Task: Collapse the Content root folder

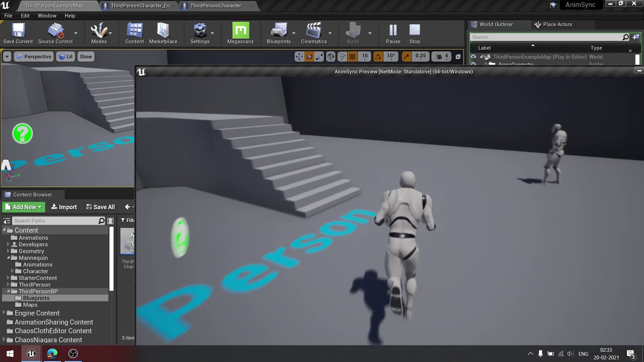Action: pos(4,230)
